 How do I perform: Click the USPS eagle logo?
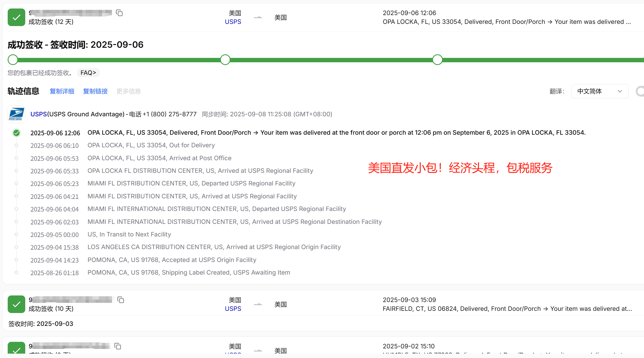pyautogui.click(x=16, y=114)
